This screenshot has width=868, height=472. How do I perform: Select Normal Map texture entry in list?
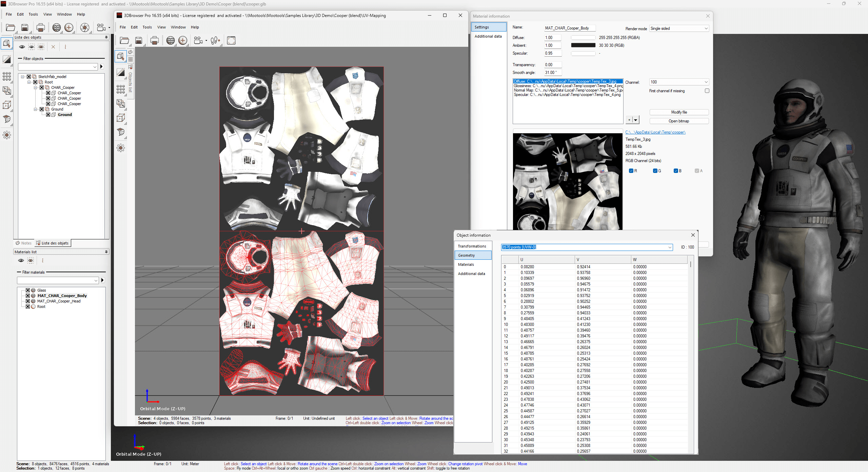click(x=568, y=90)
